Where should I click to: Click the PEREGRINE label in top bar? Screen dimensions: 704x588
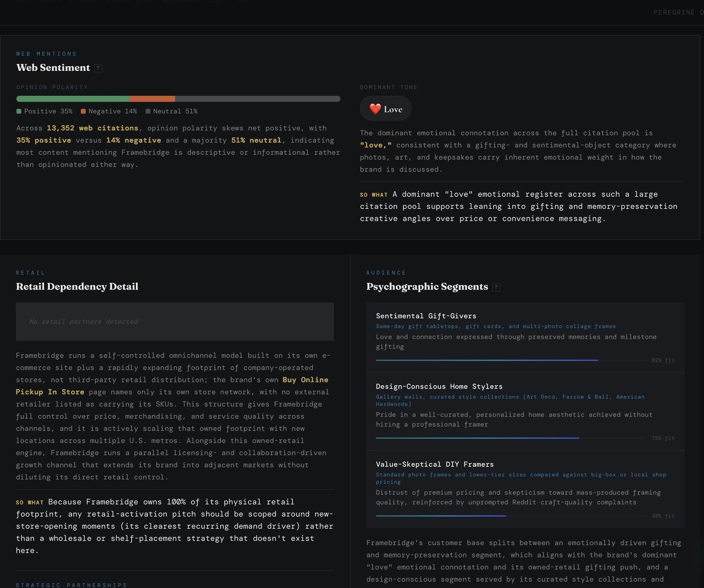pos(674,12)
